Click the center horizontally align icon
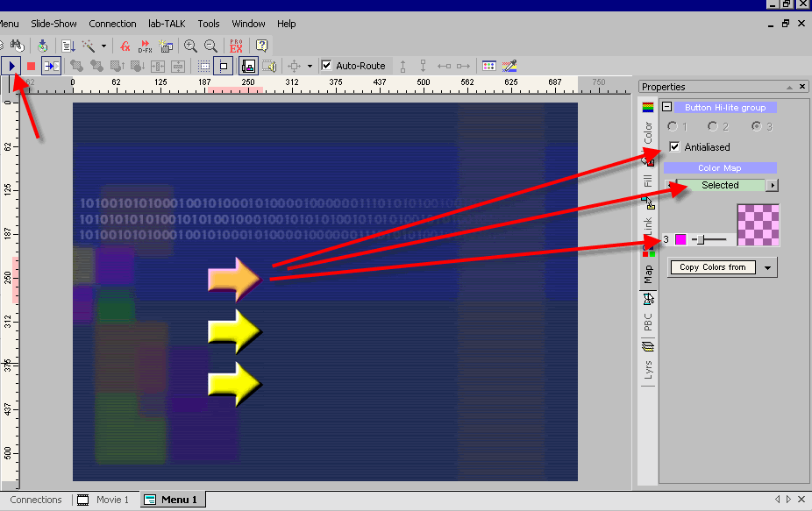 click(x=158, y=67)
